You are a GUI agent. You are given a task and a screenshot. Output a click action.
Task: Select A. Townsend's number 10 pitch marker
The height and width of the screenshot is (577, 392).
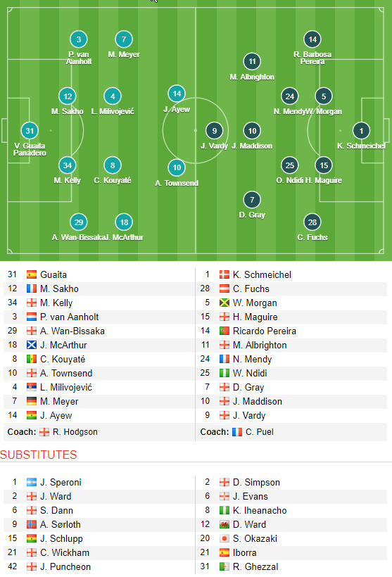pos(177,167)
